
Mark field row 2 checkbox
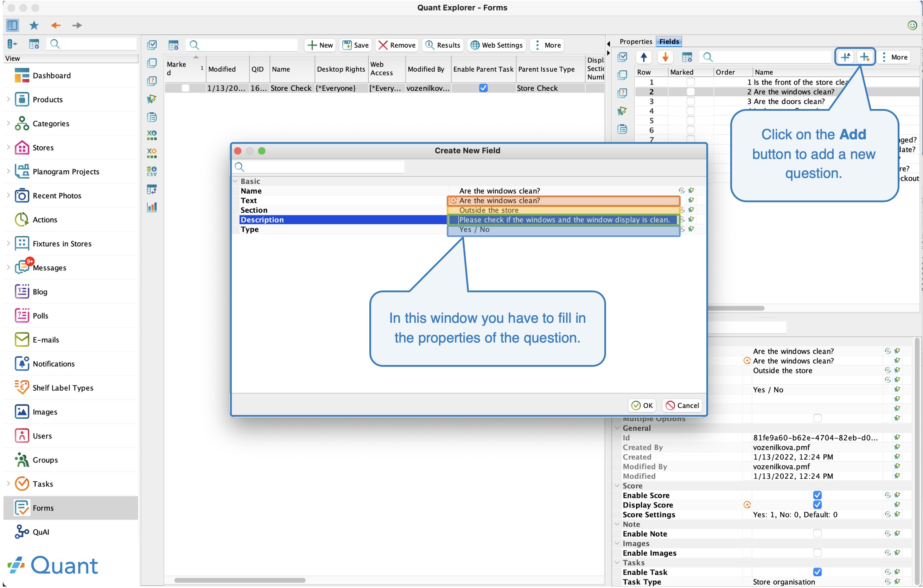pos(690,92)
